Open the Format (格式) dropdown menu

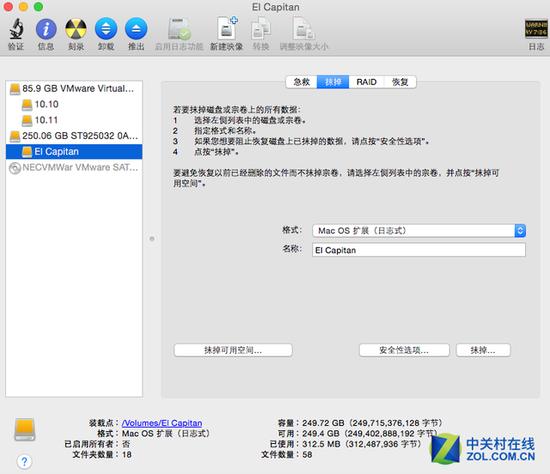(419, 231)
